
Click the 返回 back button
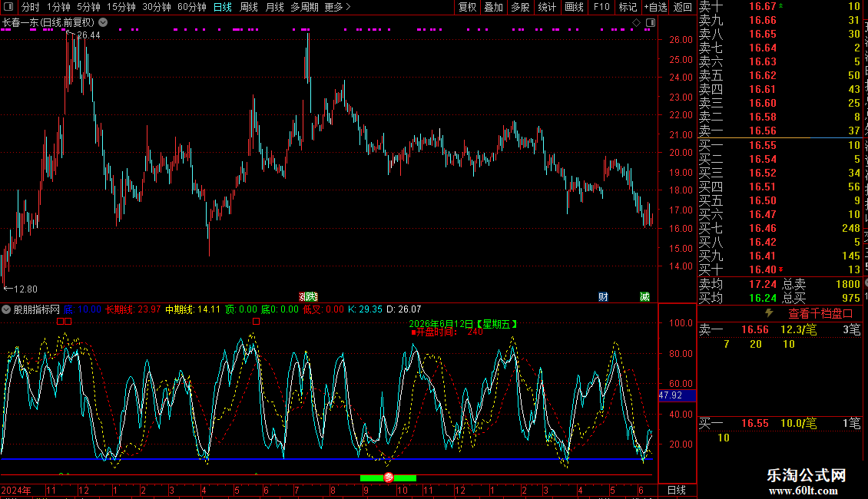(683, 7)
